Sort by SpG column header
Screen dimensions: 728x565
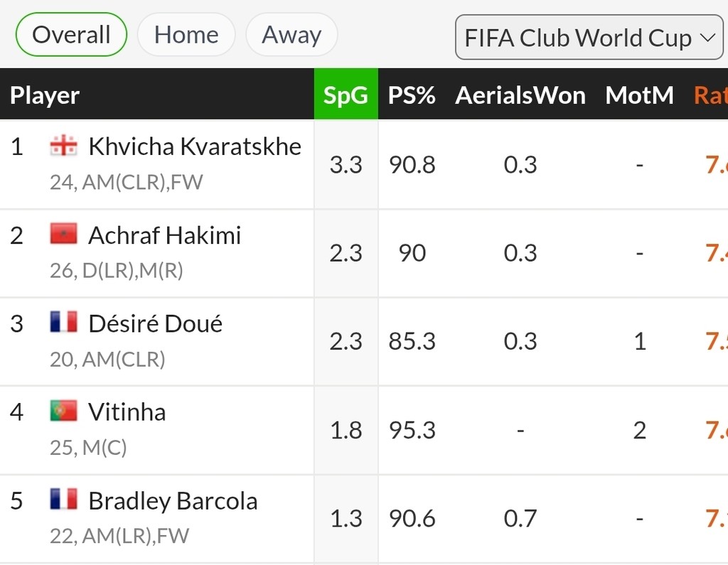(x=346, y=95)
